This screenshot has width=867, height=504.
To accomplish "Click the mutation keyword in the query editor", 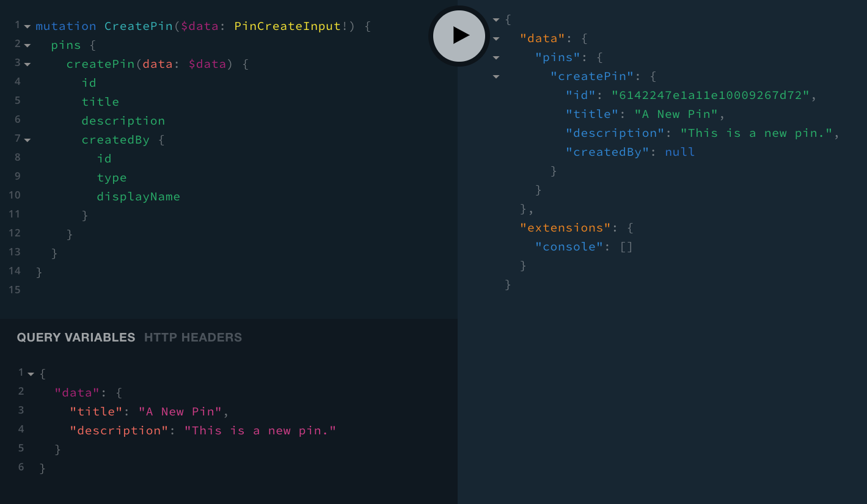I will point(66,26).
